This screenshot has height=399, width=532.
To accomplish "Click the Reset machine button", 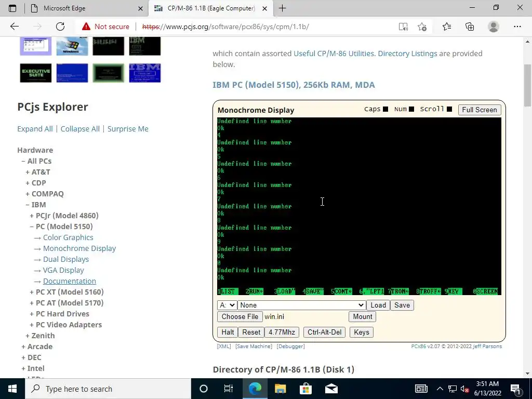I will point(251,332).
